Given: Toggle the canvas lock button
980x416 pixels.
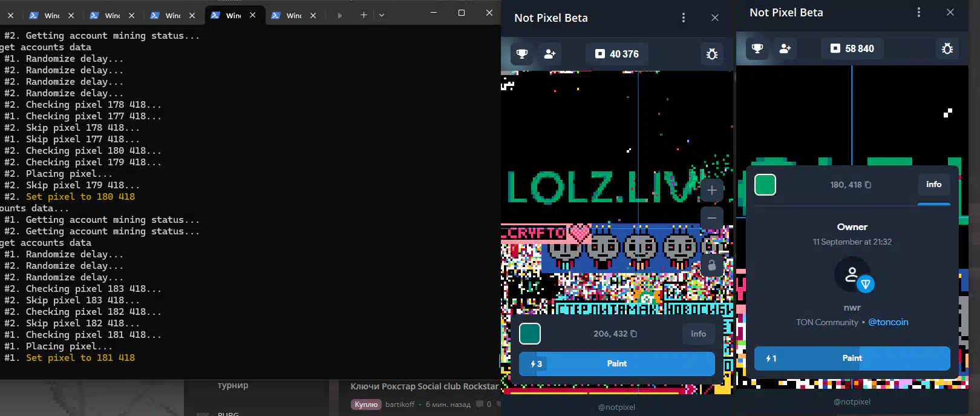Looking at the screenshot, I should coord(712,265).
